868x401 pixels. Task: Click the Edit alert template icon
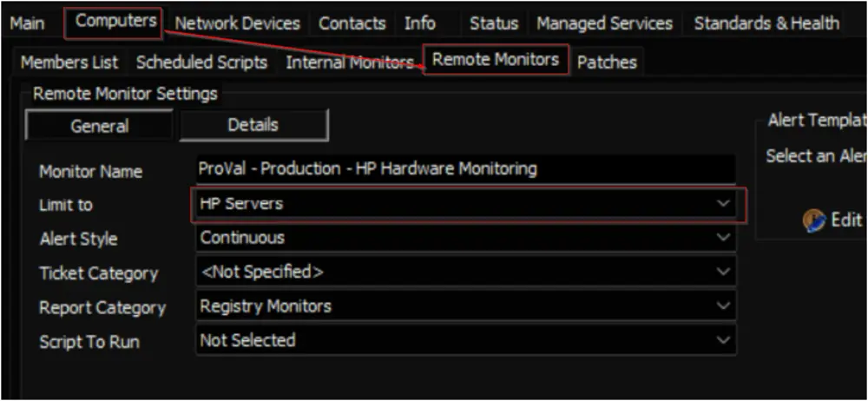point(814,220)
